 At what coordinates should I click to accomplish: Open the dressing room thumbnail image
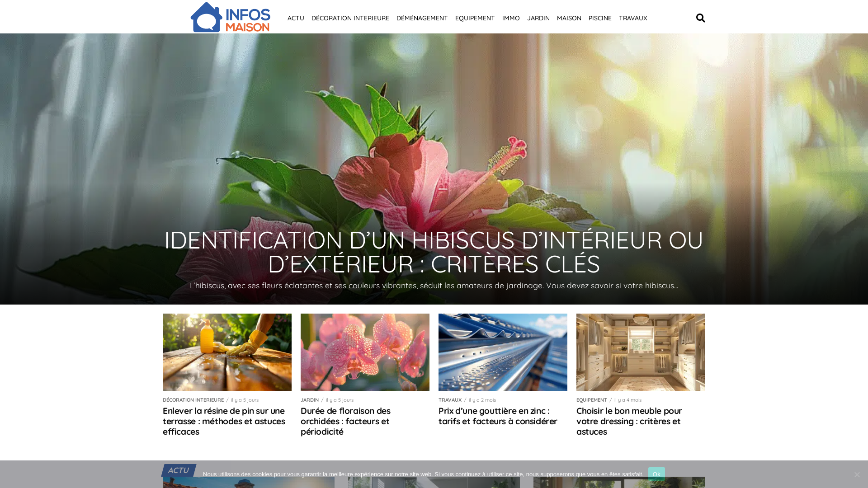pyautogui.click(x=641, y=352)
